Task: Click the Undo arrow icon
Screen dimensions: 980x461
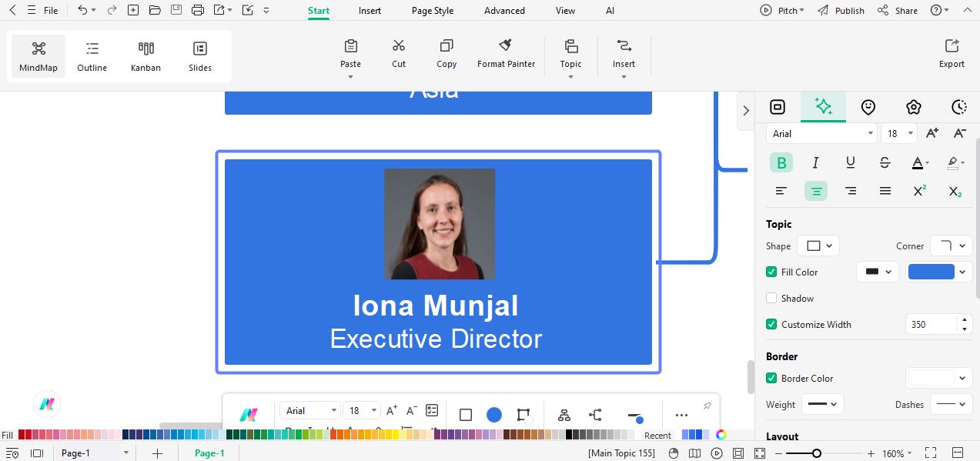Action: (82, 11)
